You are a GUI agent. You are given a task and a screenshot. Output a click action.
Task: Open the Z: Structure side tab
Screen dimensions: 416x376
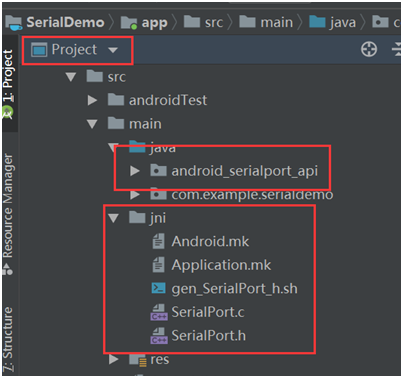point(8,339)
